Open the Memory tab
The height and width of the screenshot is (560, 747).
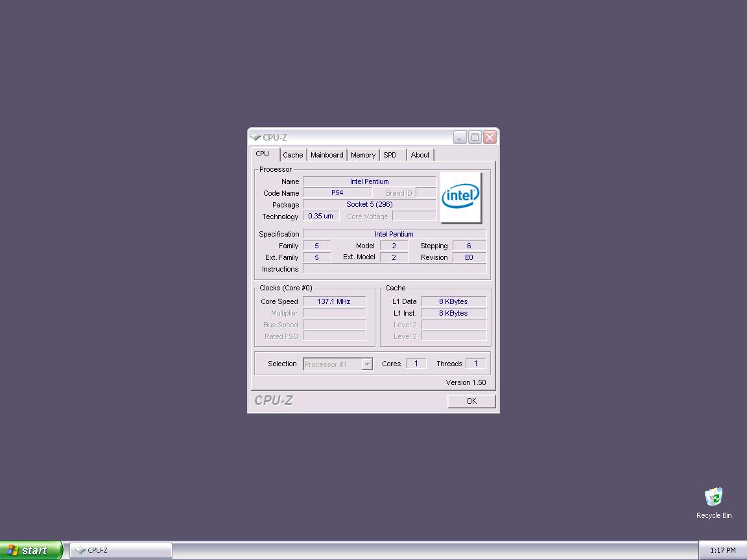click(363, 155)
